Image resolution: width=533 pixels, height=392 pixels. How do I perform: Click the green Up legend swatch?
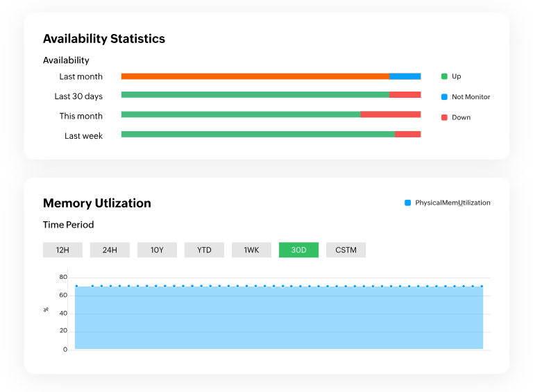444,76
